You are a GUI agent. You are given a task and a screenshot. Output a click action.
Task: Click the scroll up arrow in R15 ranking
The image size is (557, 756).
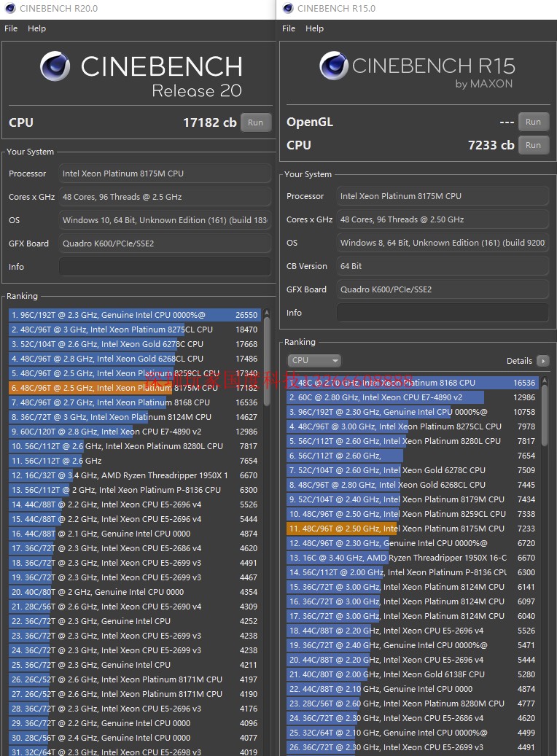click(x=545, y=380)
